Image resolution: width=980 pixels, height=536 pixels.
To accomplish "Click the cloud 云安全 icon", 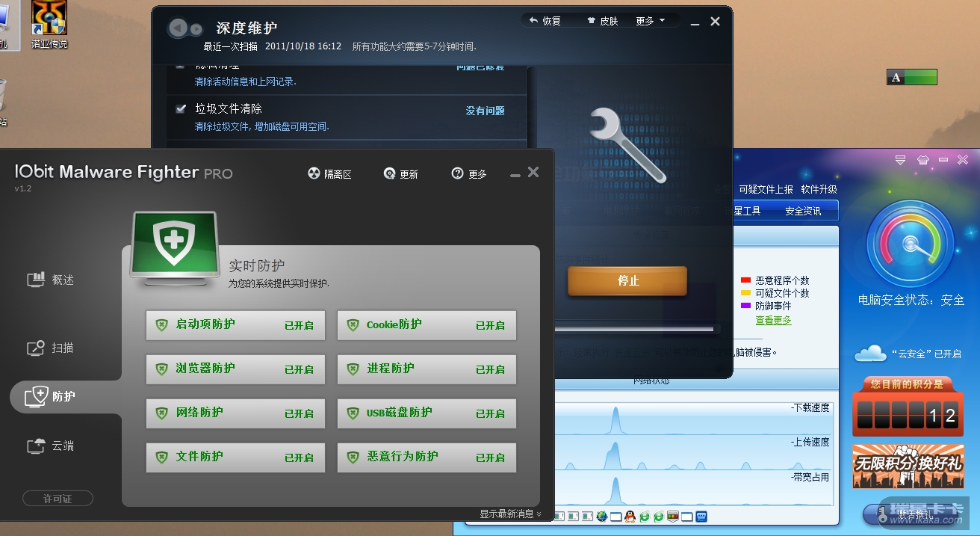I will (x=870, y=353).
